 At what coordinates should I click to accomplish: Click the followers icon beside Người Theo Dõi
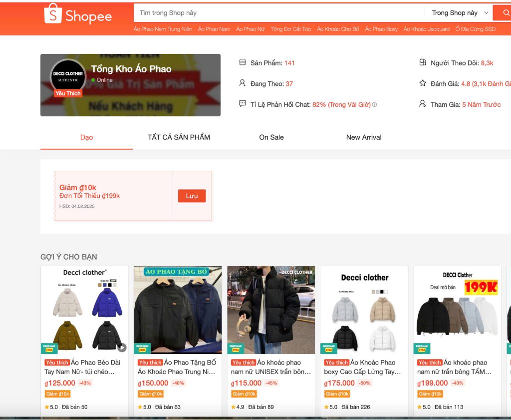coord(423,62)
